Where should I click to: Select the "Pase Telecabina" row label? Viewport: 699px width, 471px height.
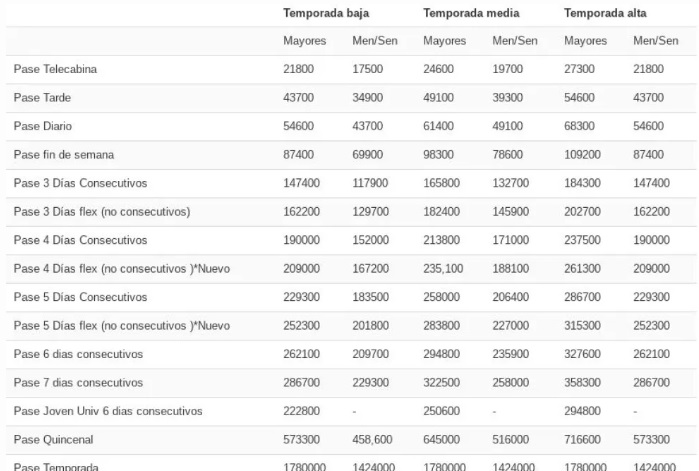[55, 69]
